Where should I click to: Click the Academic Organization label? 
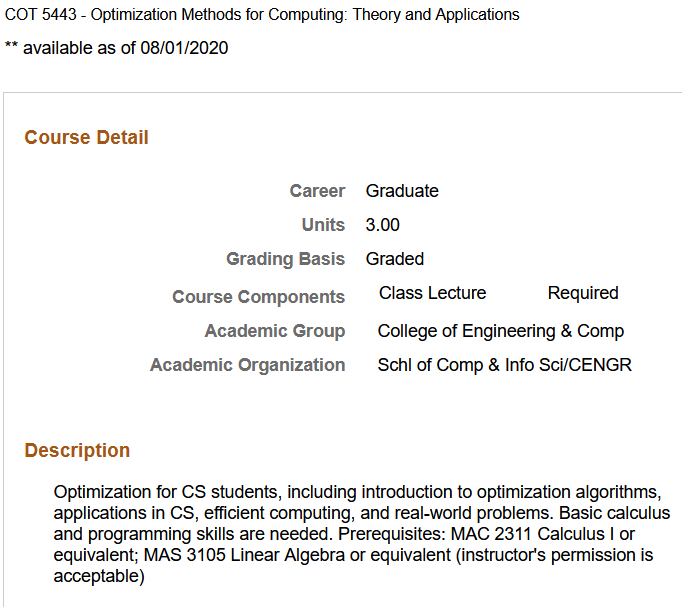click(247, 365)
